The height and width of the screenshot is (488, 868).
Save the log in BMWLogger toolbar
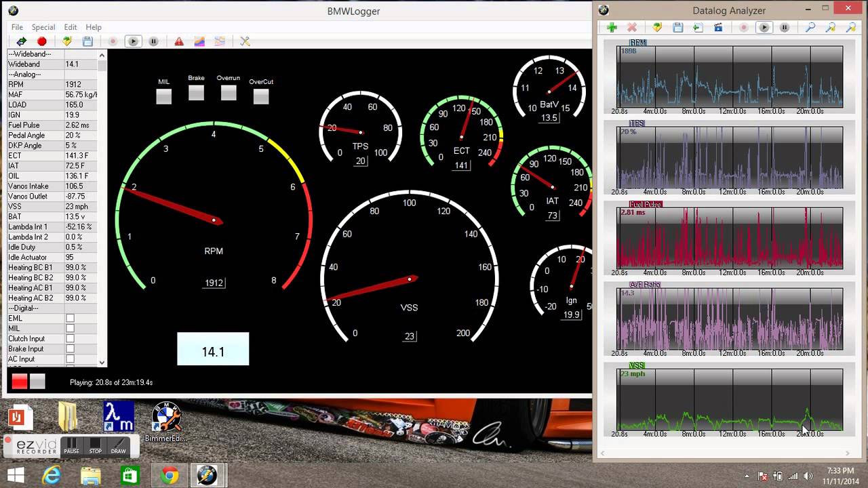[87, 41]
